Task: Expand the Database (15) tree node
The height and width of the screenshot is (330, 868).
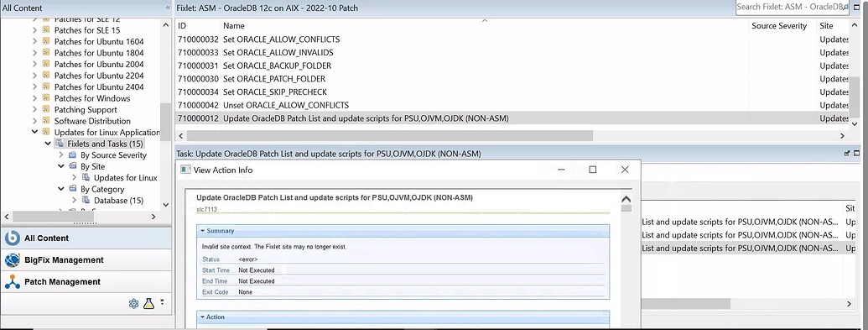Action: (75, 200)
